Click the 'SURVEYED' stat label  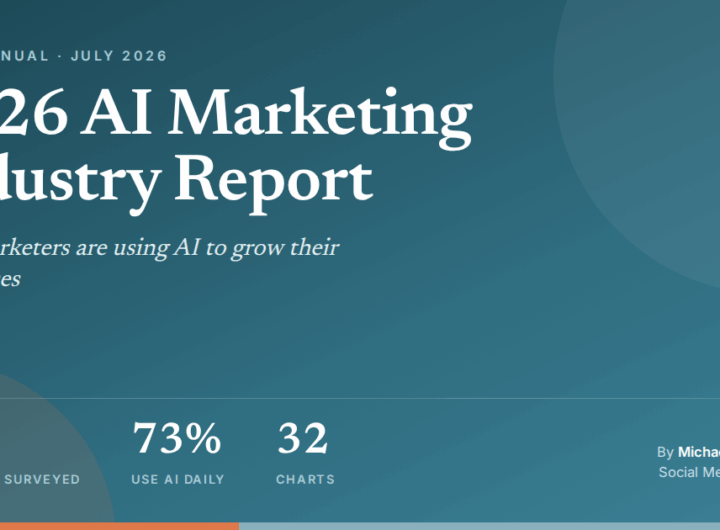(42, 479)
